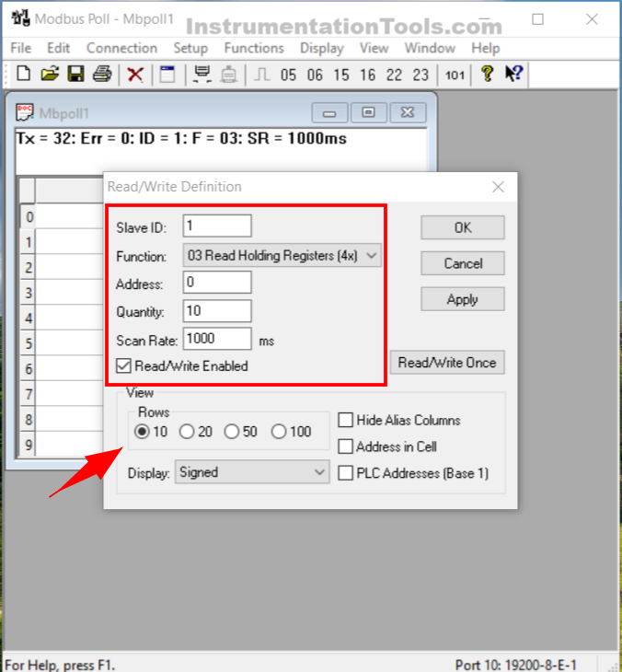
Task: Click function 16 toolbar button
Action: pyautogui.click(x=367, y=75)
